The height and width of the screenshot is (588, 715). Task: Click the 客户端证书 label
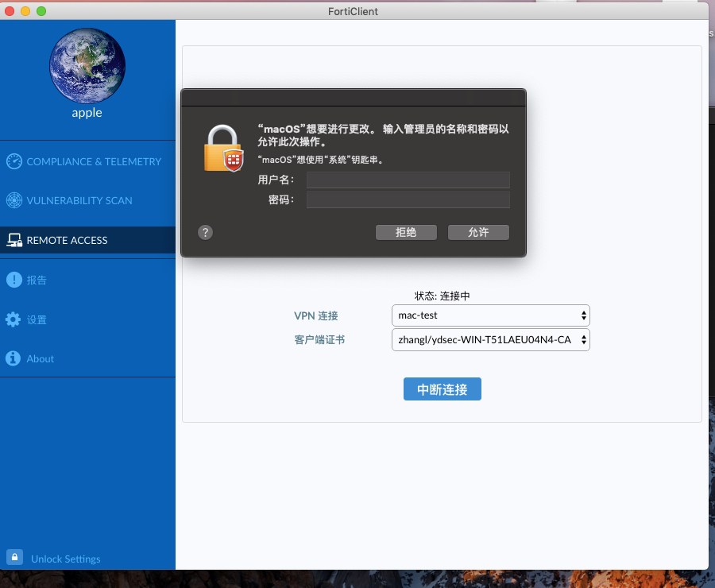[319, 340]
